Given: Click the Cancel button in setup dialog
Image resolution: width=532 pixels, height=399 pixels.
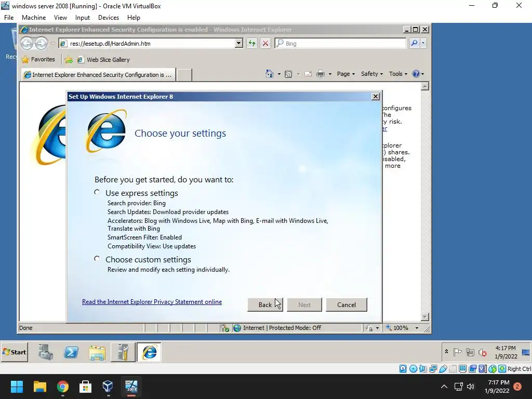Looking at the screenshot, I should pyautogui.click(x=347, y=304).
